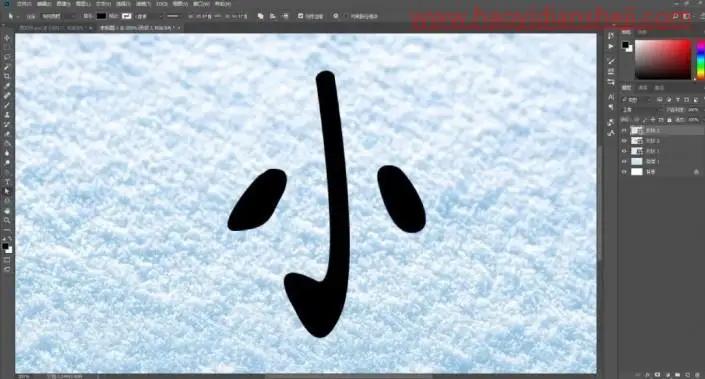Image resolution: width=705 pixels, height=379 pixels.
Task: Select the Brush tool
Action: click(7, 105)
